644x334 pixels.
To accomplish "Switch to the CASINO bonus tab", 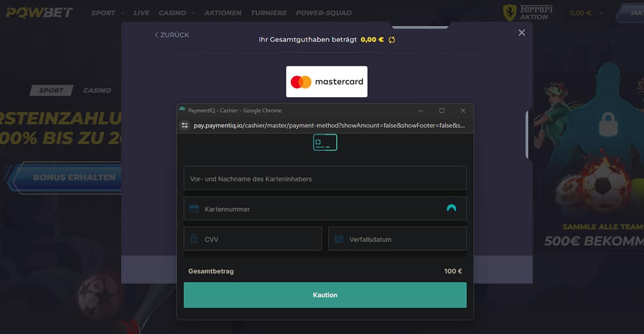I will 97,91.
